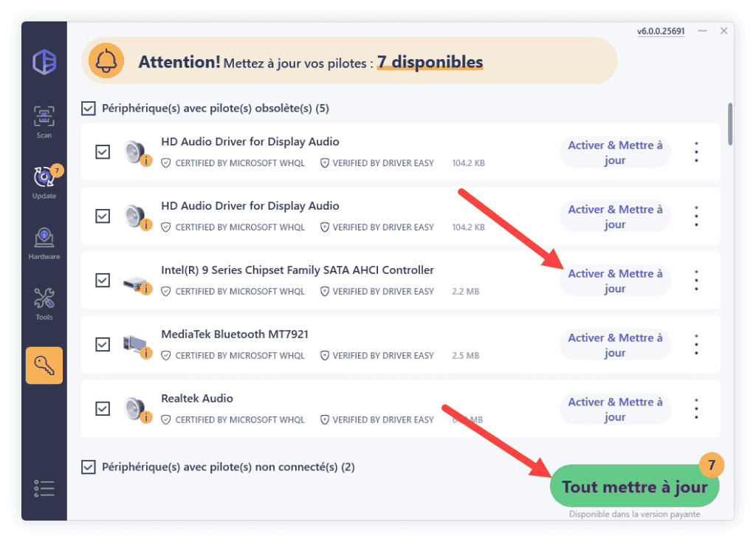Open the three-dot menu for the first HD Audio Driver
756x542 pixels.
coord(696,152)
